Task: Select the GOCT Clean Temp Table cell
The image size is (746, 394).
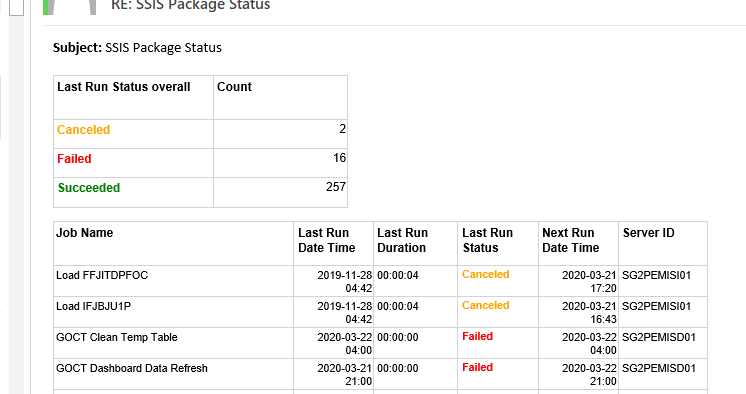Action: [x=173, y=343]
